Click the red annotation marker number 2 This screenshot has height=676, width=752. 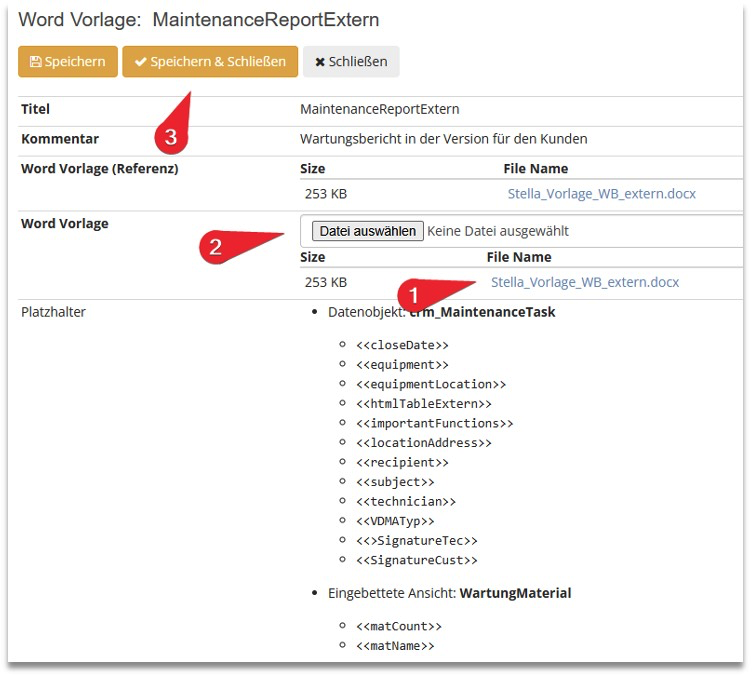[212, 247]
